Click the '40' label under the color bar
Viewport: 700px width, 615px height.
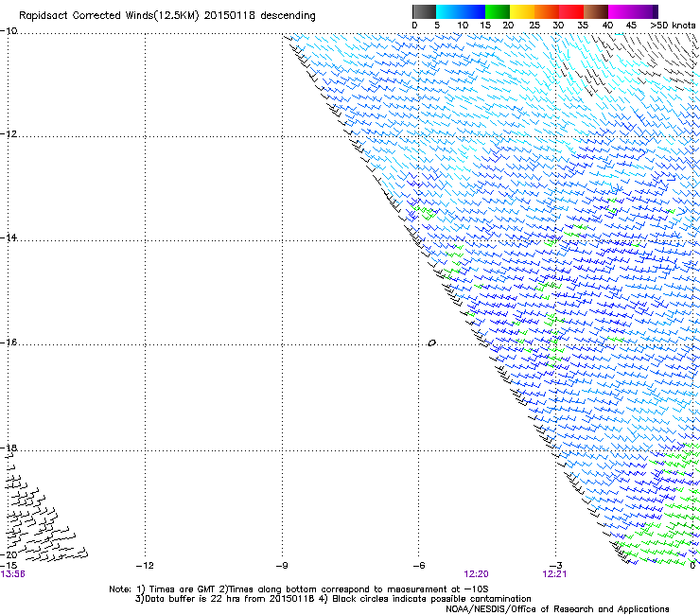tap(607, 26)
